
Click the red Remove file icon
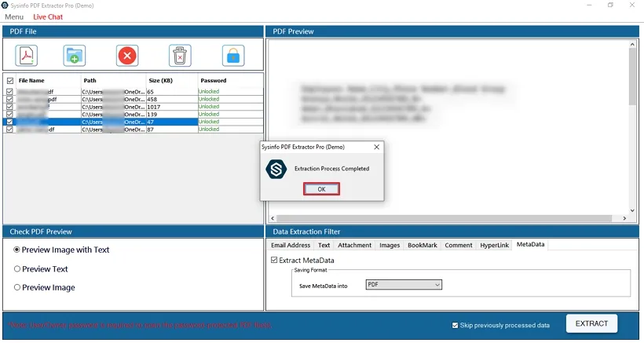(127, 56)
